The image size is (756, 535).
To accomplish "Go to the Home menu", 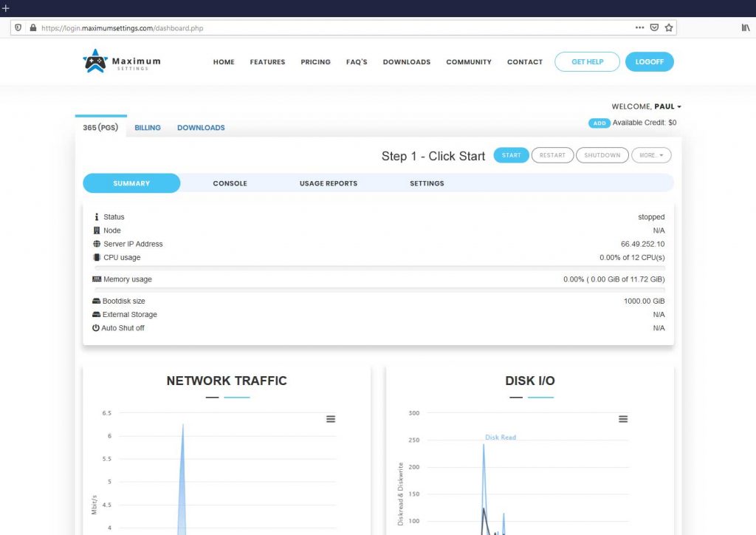I will coord(224,62).
